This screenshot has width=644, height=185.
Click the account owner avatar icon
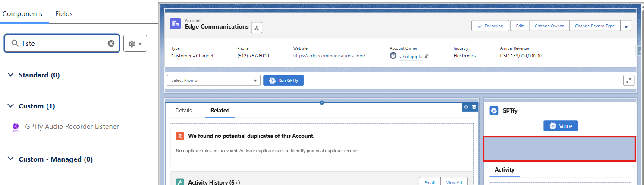pos(393,56)
